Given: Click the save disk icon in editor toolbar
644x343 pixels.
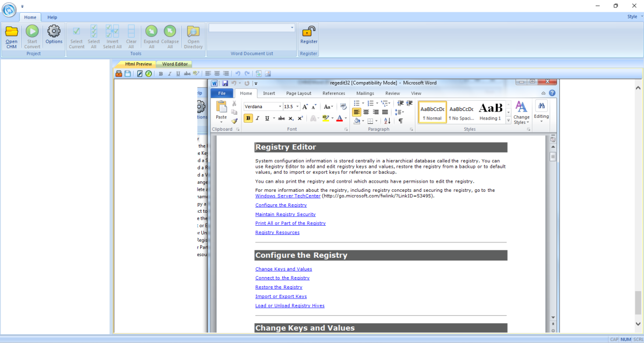Looking at the screenshot, I should 128,73.
